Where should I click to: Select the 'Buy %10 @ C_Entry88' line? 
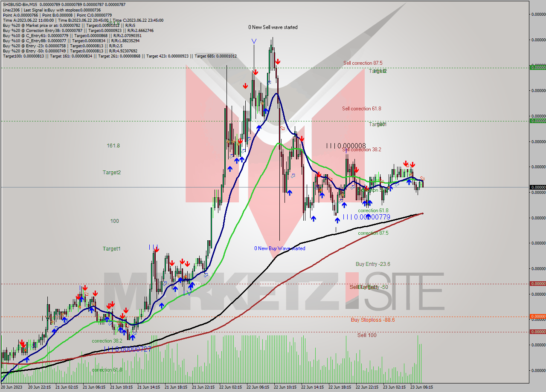pos(71,40)
